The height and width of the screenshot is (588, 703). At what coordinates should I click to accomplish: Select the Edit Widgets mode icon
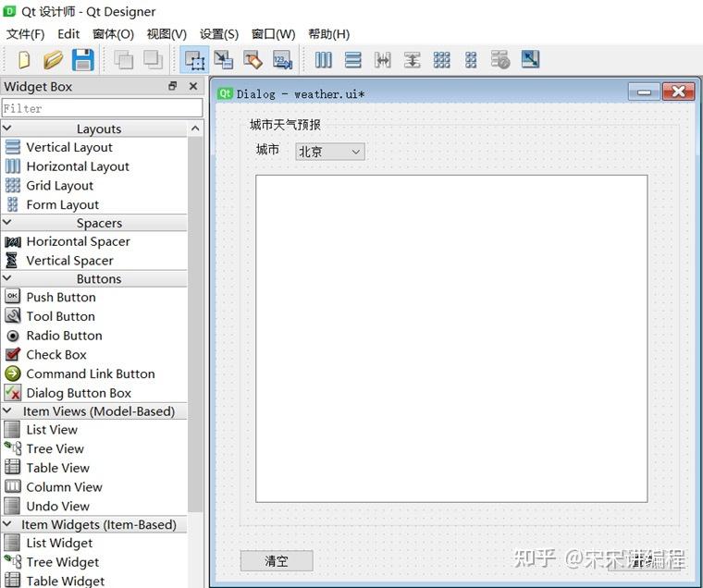click(x=194, y=59)
